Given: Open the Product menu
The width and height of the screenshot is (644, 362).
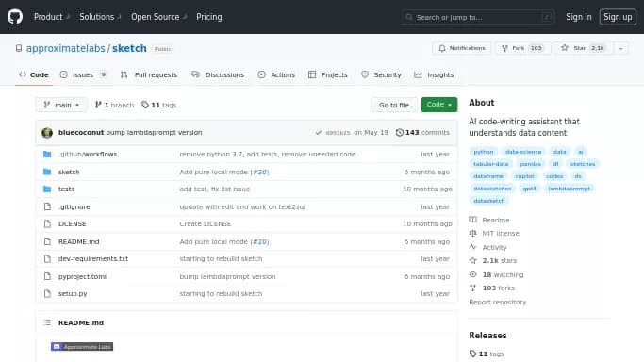Looking at the screenshot, I should click(52, 17).
